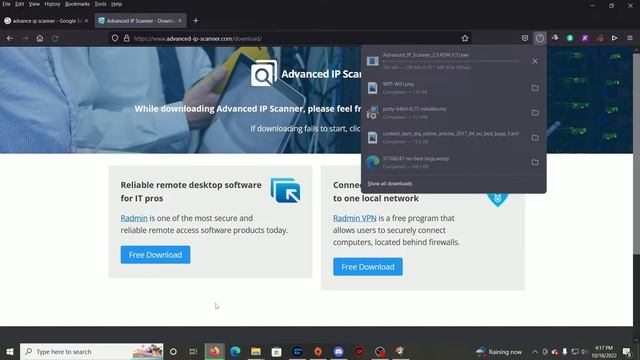
Task: Open the notification center icon
Action: pos(627,351)
